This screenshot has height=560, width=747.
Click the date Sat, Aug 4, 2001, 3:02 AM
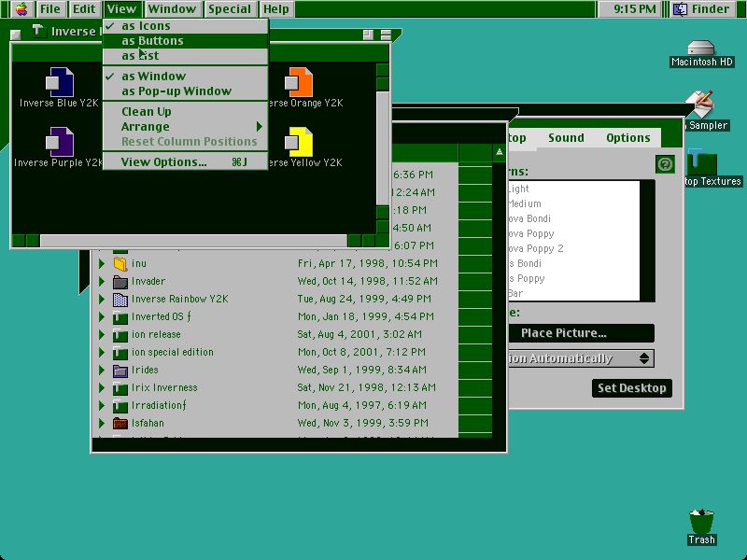pyautogui.click(x=359, y=335)
